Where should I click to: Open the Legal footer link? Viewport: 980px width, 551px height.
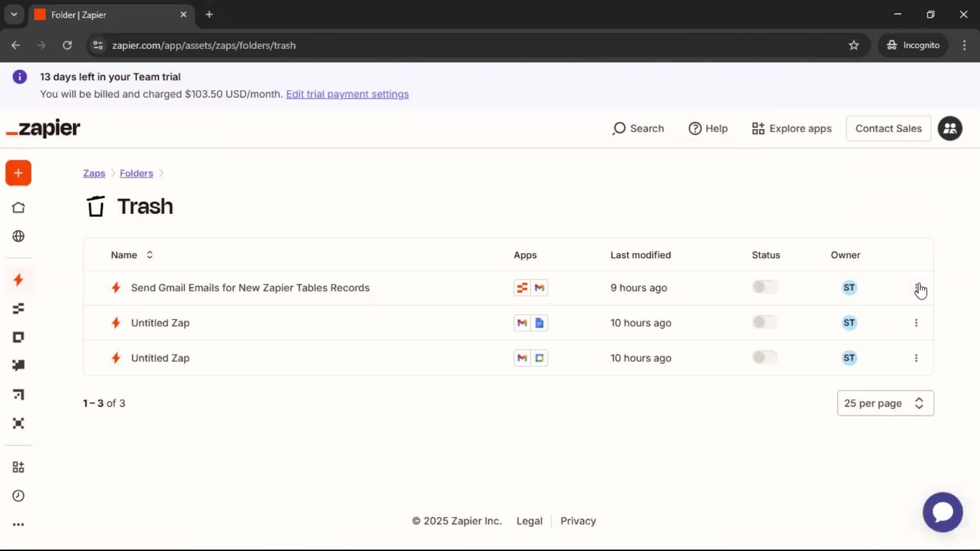coord(529,521)
